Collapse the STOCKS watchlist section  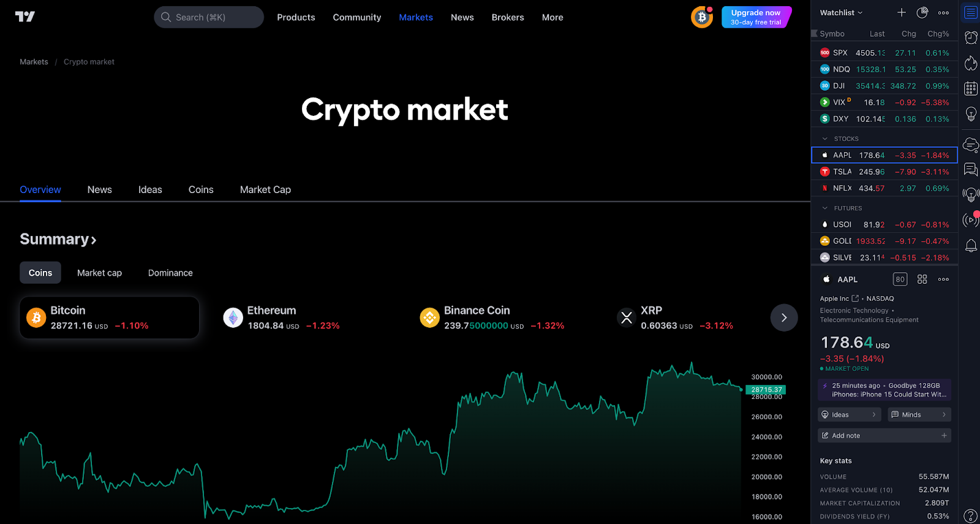tap(825, 139)
